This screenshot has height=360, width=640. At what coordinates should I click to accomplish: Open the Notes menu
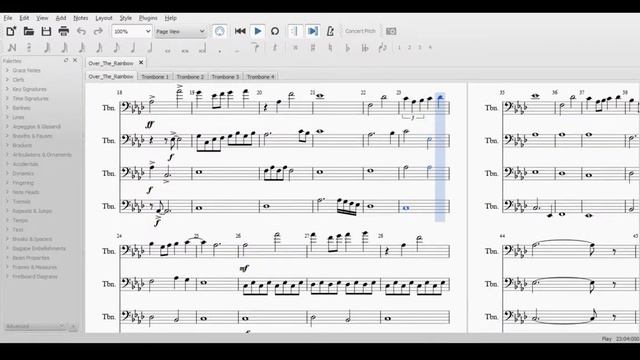pos(80,18)
